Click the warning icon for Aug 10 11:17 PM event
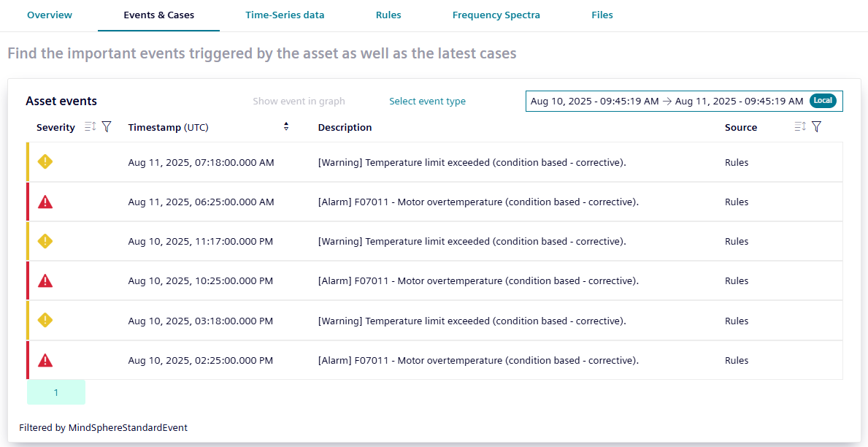 [x=45, y=242]
